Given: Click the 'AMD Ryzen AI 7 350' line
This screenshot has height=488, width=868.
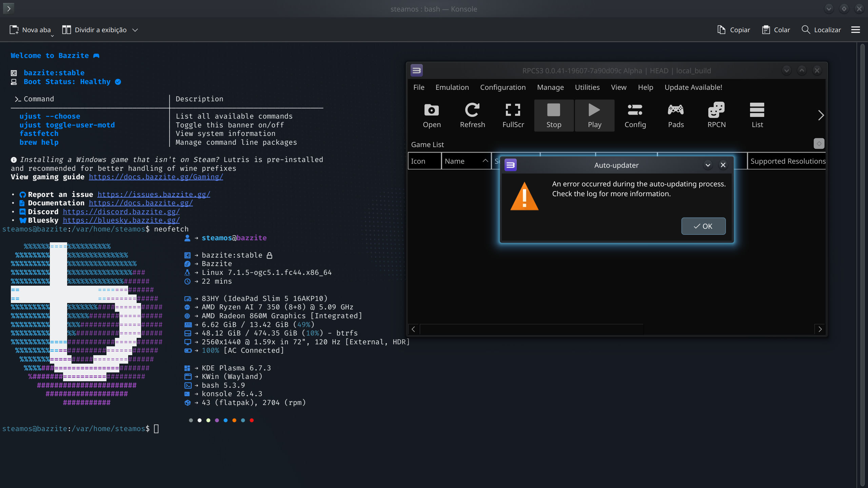Looking at the screenshot, I should pos(278,307).
